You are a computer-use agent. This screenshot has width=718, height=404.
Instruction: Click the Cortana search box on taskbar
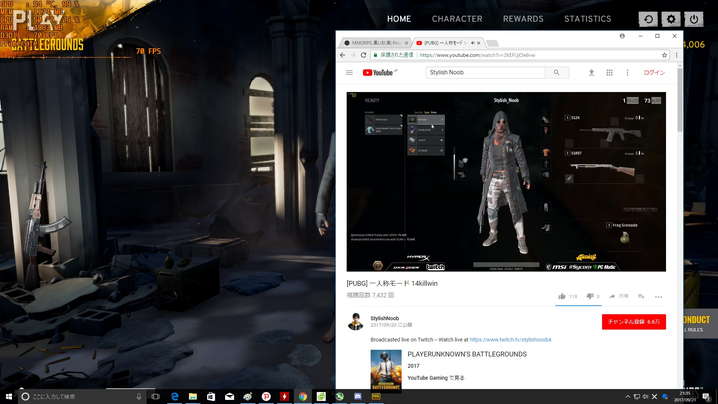click(x=82, y=396)
